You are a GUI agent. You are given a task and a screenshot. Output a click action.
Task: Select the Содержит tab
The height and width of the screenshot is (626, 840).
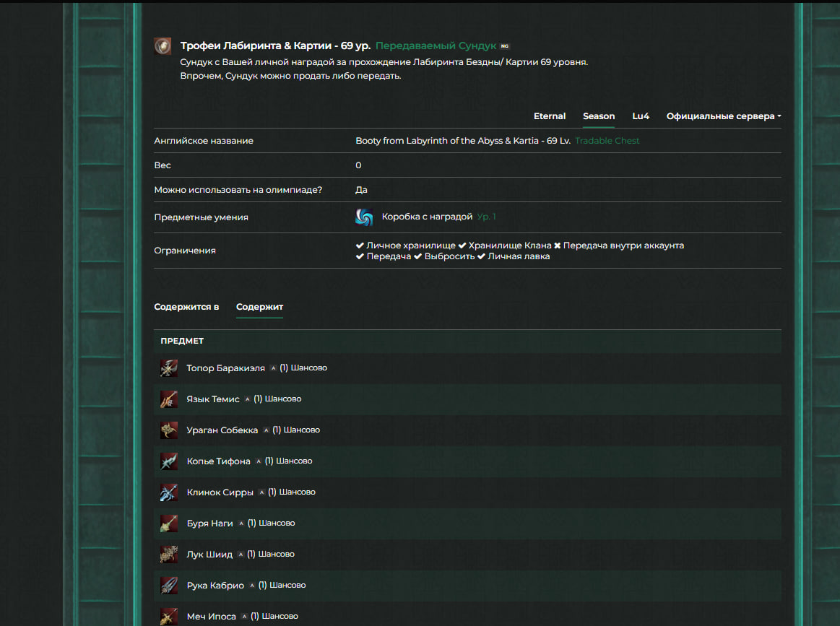pyautogui.click(x=259, y=307)
